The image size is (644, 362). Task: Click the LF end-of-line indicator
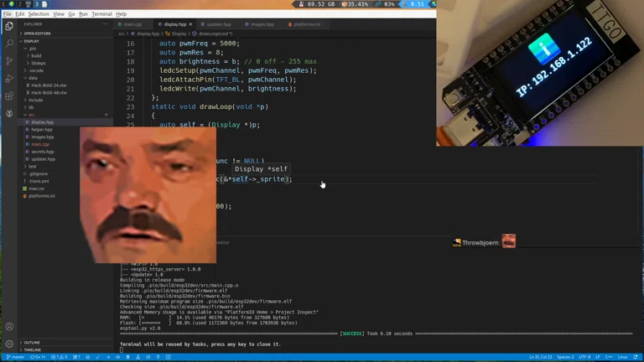click(598, 357)
